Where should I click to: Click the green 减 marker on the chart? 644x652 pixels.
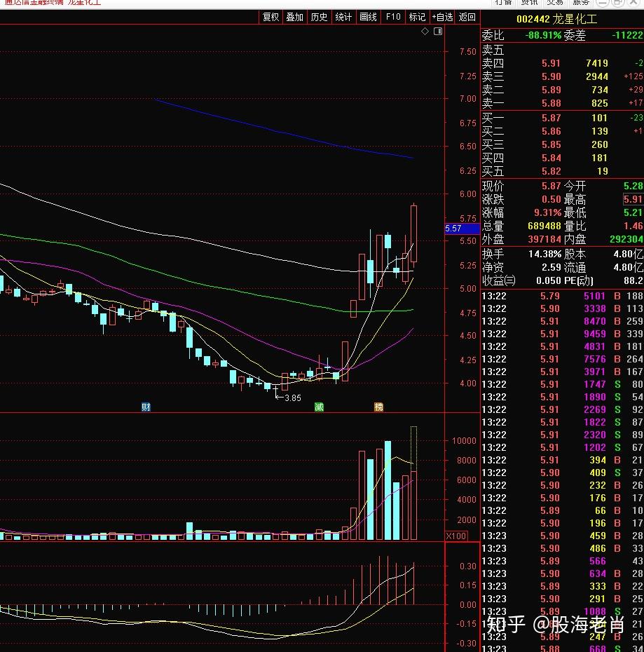319,407
